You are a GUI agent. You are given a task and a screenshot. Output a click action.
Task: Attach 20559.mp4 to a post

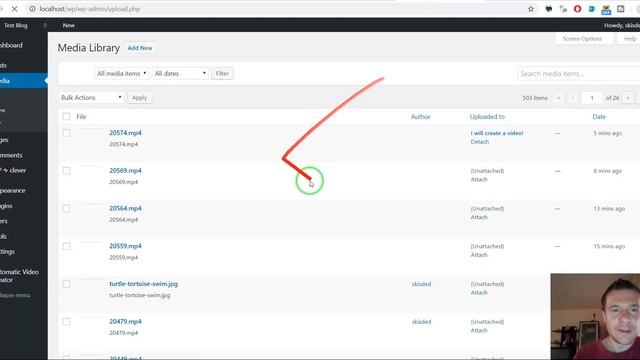[479, 255]
